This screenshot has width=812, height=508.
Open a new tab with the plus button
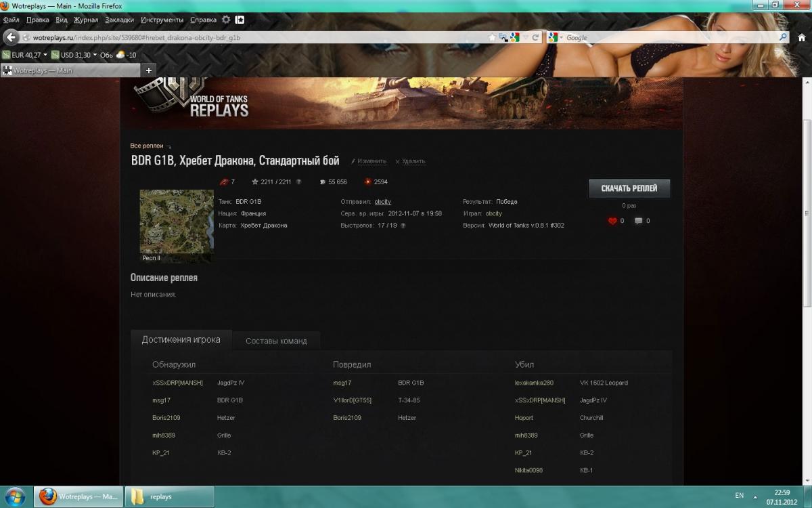pyautogui.click(x=149, y=70)
